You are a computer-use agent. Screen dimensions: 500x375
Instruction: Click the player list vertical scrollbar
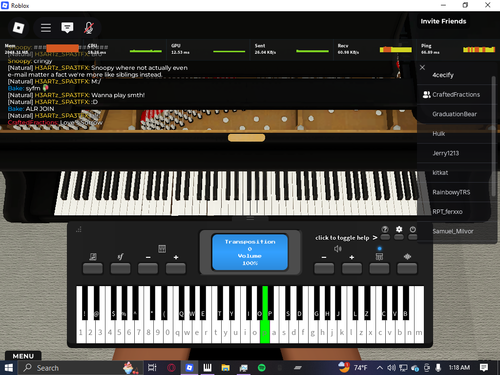coord(494,136)
